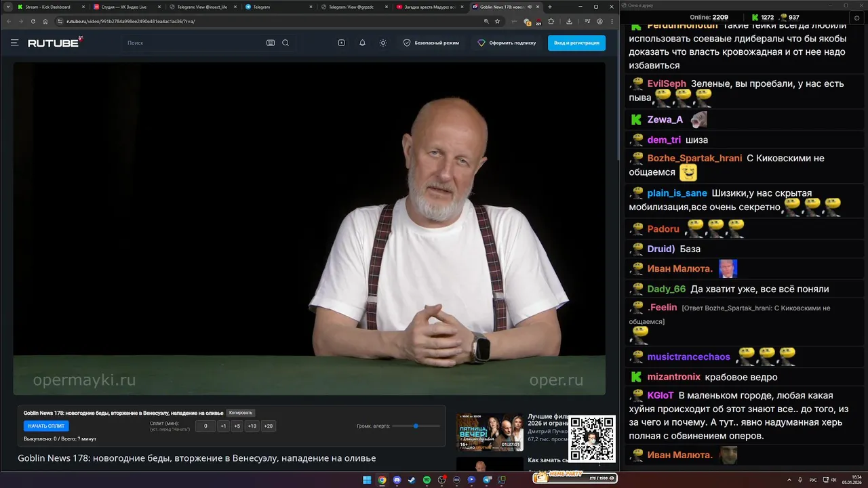
Task: Click the QR code overlay image
Action: pyautogui.click(x=592, y=439)
